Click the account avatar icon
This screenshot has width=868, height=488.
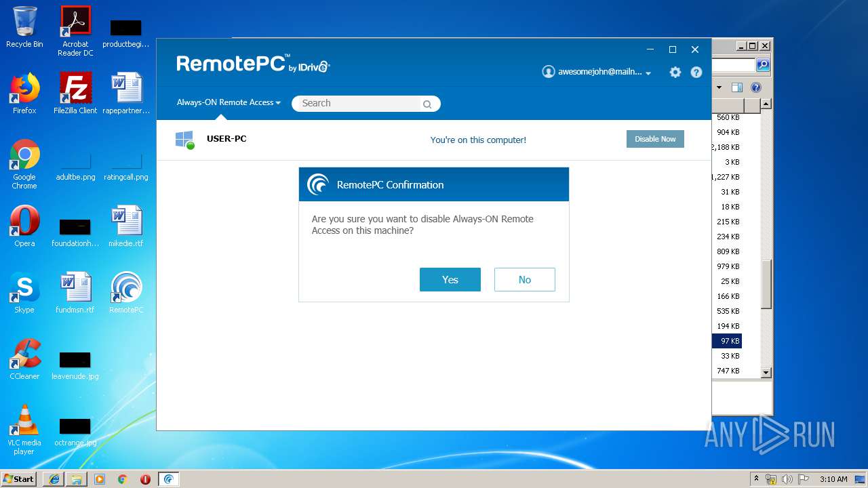coord(549,72)
